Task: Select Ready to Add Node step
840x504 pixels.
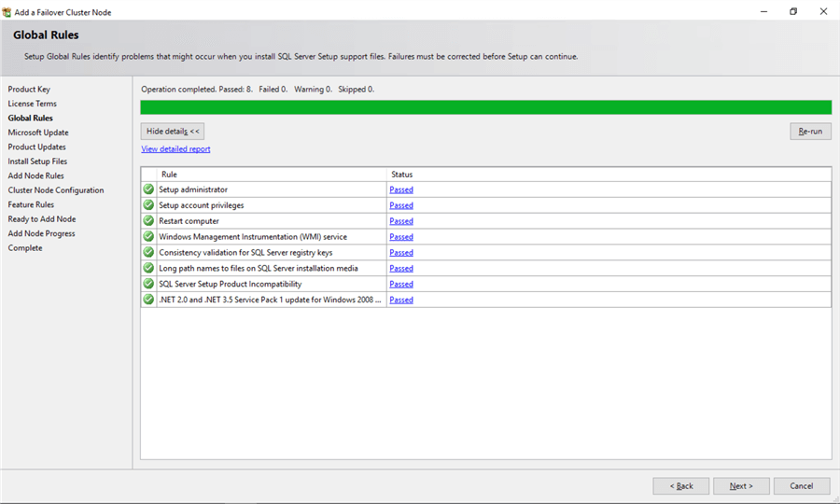Action: pyautogui.click(x=42, y=219)
